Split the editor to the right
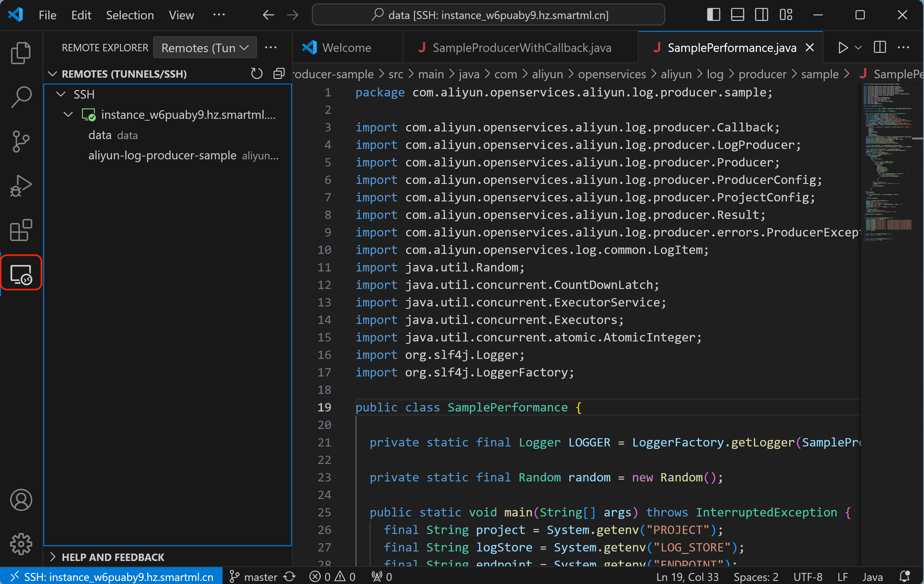 pyautogui.click(x=879, y=48)
